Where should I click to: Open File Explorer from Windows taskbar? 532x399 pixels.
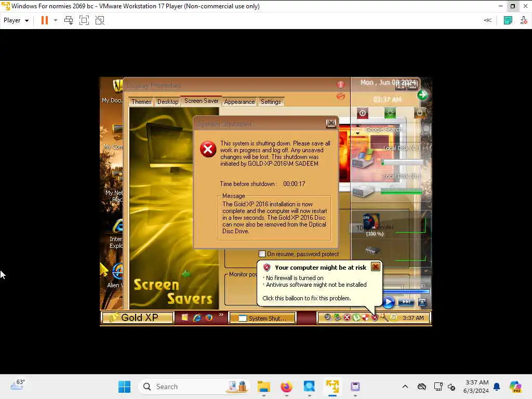[263, 387]
